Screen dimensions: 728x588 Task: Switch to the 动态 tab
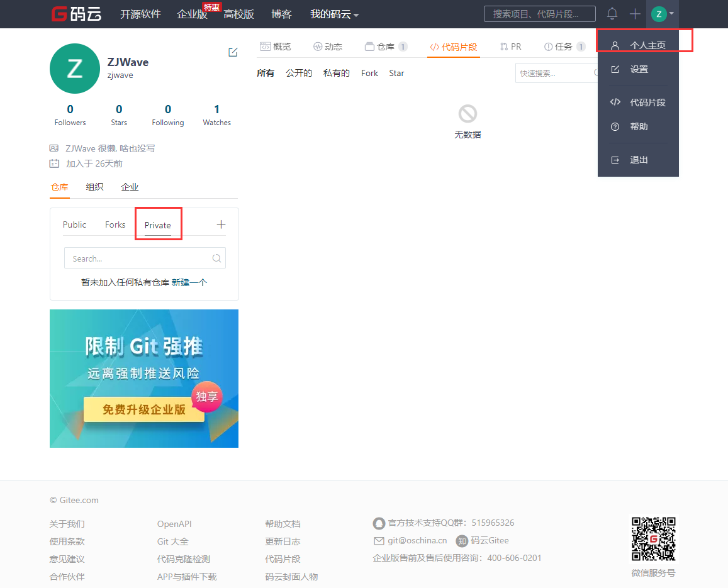(327, 47)
